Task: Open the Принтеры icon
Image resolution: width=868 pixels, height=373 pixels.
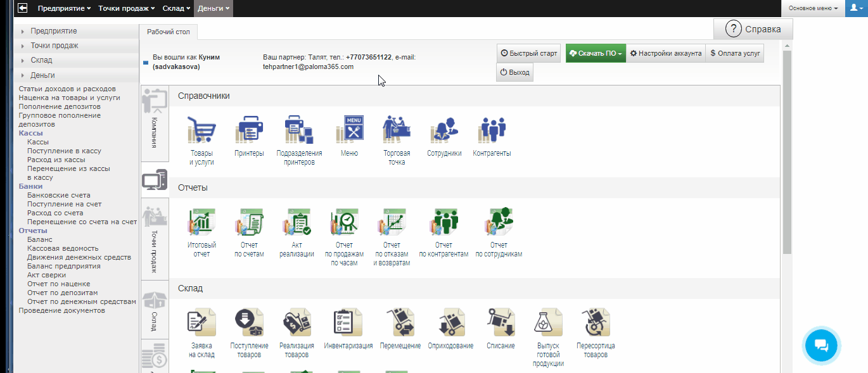Action: 248,130
